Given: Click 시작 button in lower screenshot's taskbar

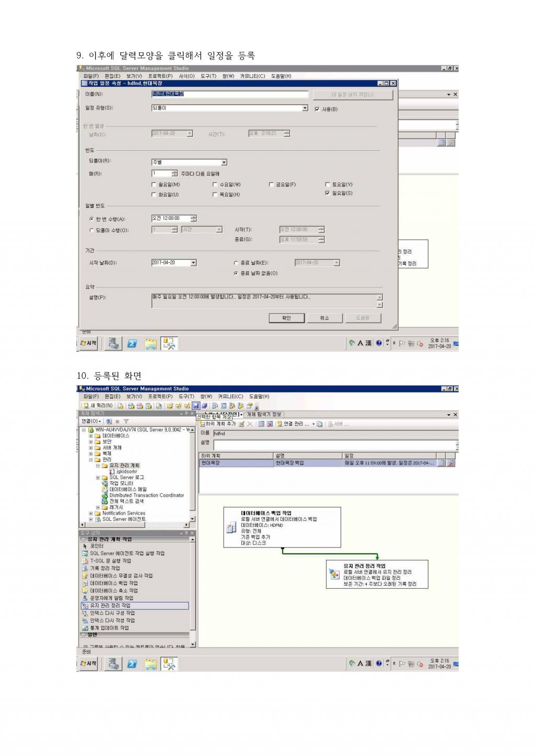Looking at the screenshot, I should tap(88, 664).
